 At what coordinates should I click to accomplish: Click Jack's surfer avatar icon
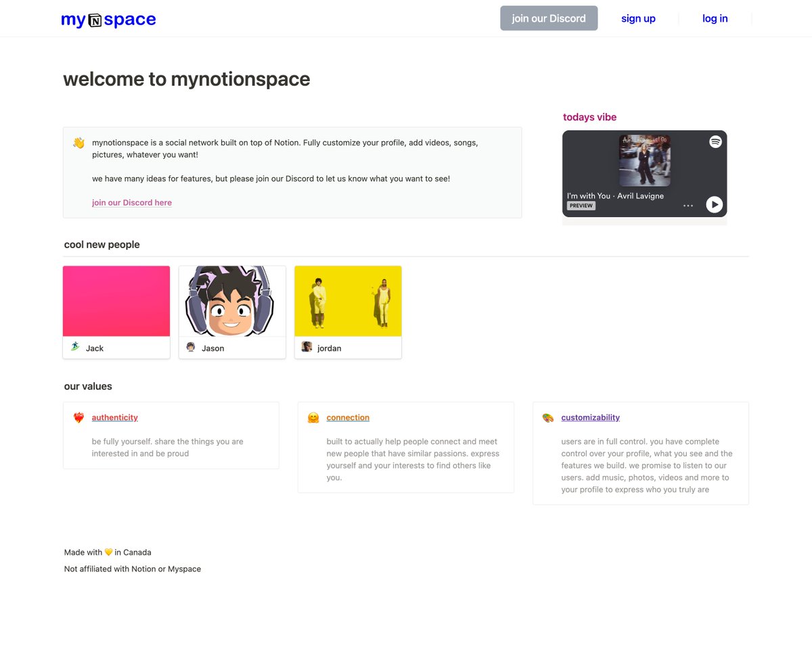click(x=75, y=348)
